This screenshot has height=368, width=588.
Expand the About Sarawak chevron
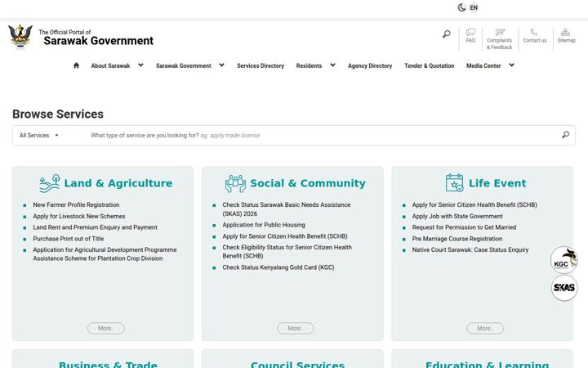tap(140, 65)
